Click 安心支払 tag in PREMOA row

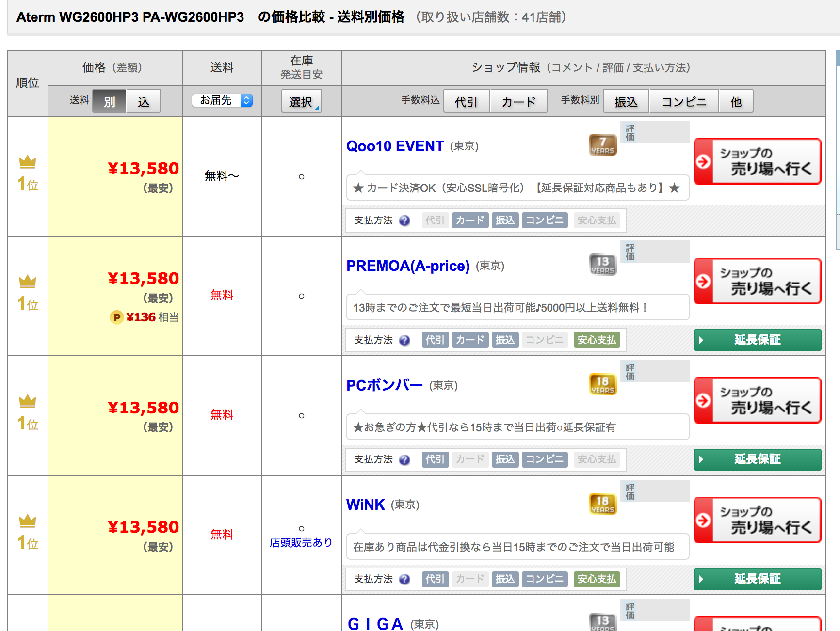click(597, 340)
